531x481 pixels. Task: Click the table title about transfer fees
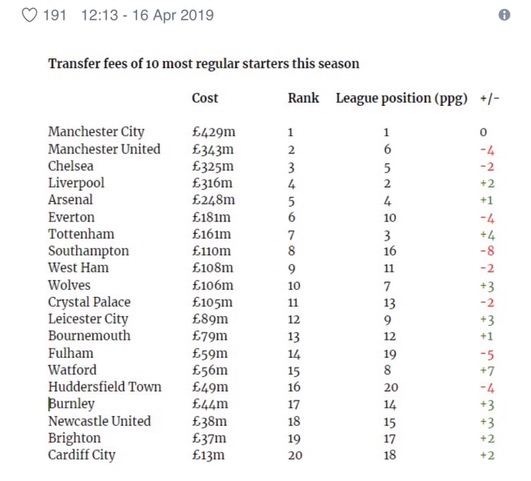click(x=204, y=64)
